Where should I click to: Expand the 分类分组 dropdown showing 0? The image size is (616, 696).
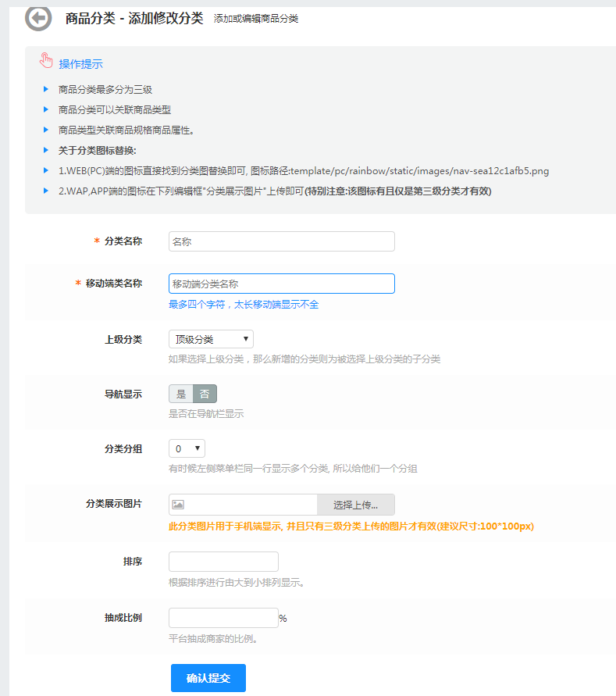pos(187,448)
